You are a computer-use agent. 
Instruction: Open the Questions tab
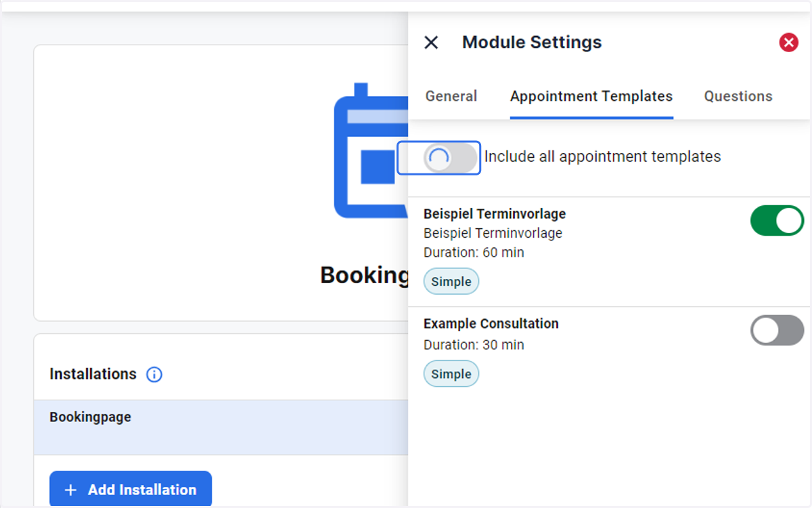[738, 96]
